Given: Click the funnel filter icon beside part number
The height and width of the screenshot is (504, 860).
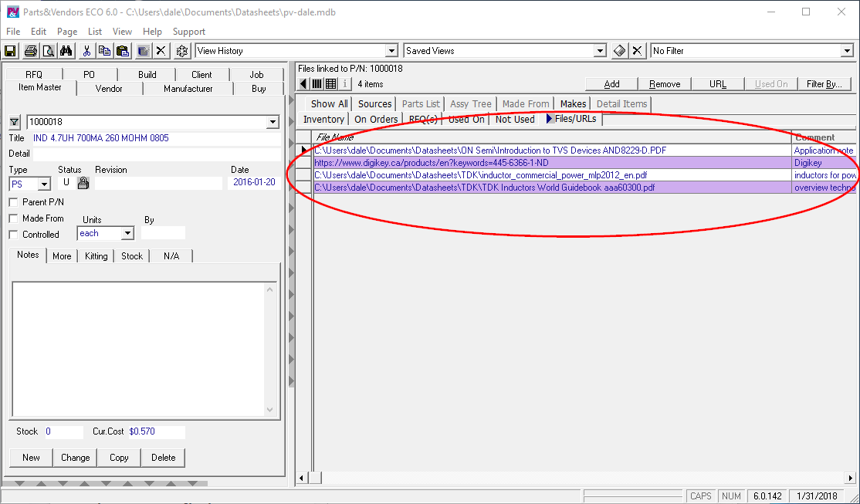Looking at the screenshot, I should [15, 122].
